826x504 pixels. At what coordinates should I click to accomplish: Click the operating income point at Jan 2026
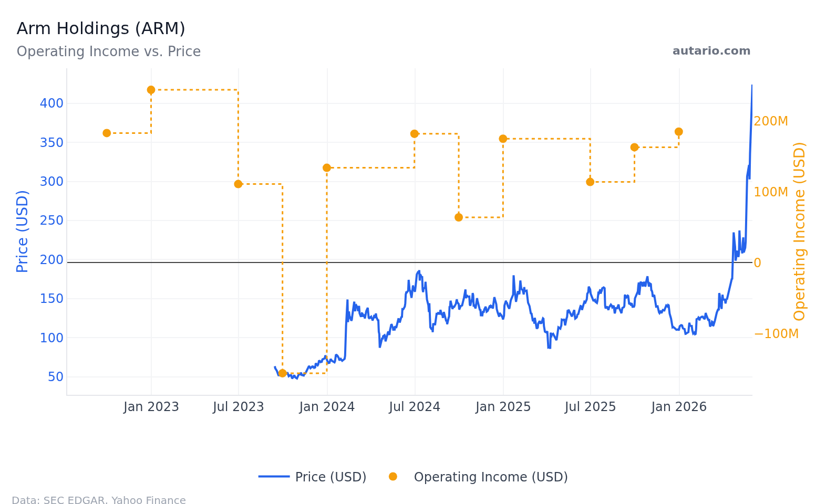678,132
